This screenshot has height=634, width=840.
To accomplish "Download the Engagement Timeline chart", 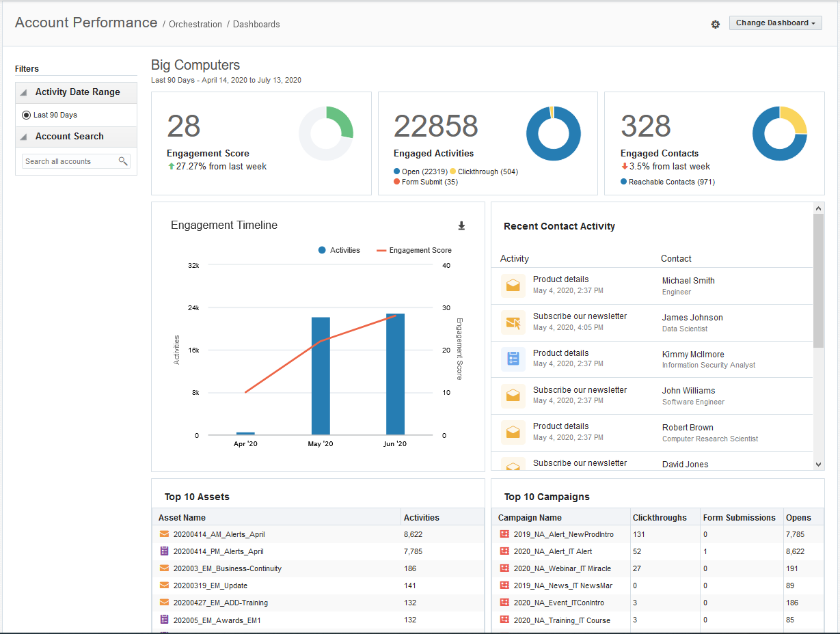I will [461, 226].
